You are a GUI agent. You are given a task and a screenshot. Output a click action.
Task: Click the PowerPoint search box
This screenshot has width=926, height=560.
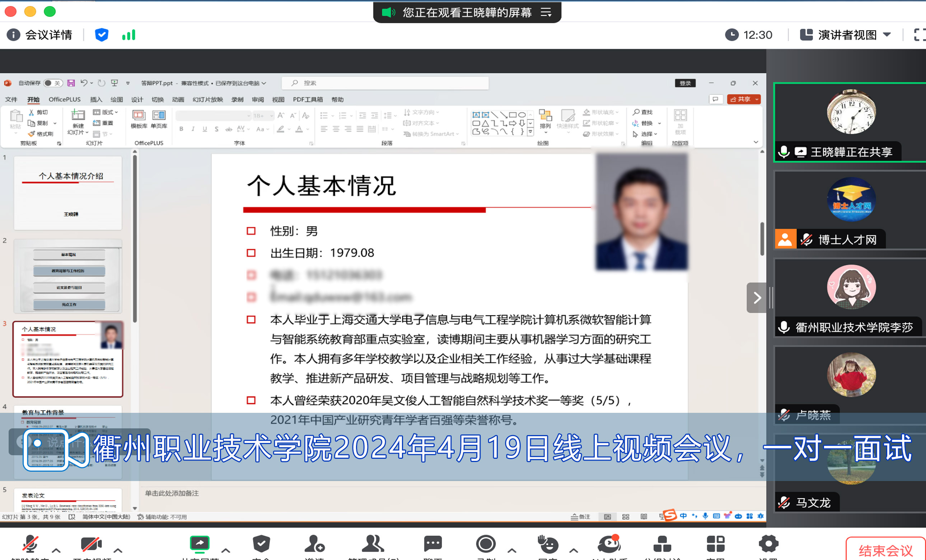point(385,83)
